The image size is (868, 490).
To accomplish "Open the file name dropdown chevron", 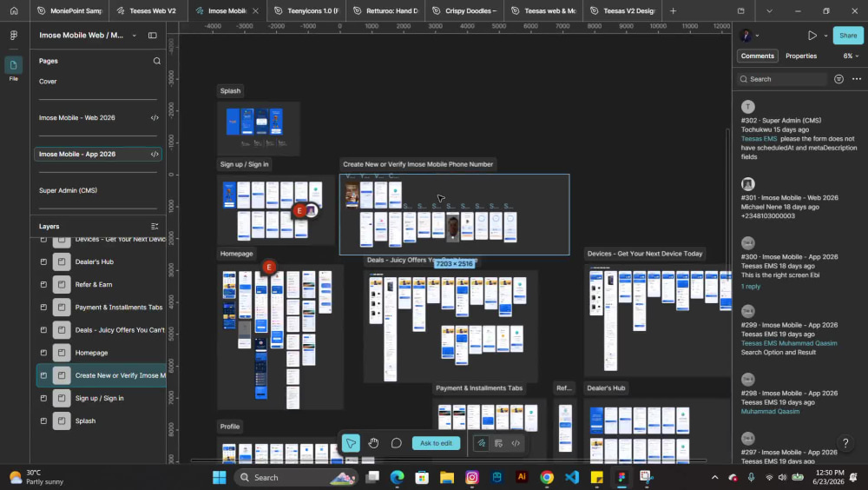I will (134, 36).
